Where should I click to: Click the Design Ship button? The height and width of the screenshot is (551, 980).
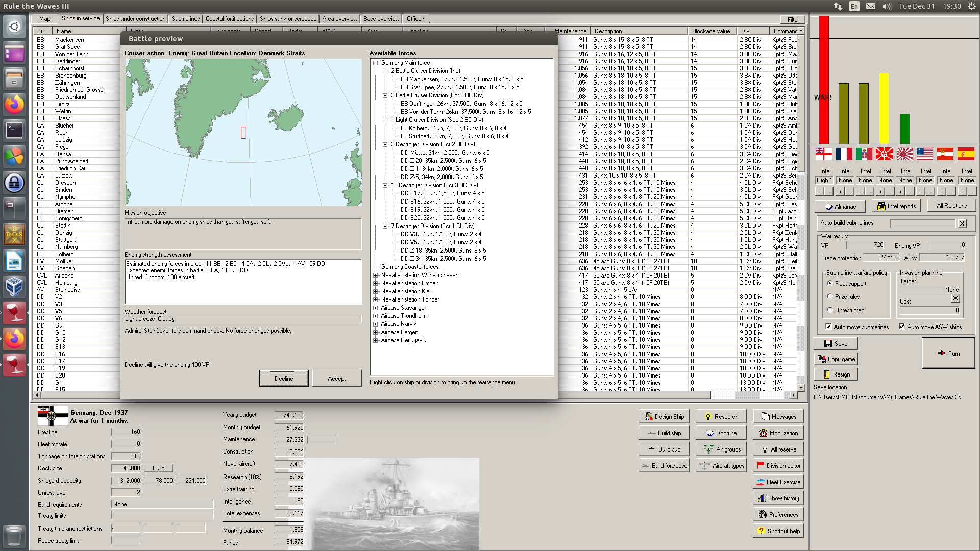point(664,416)
